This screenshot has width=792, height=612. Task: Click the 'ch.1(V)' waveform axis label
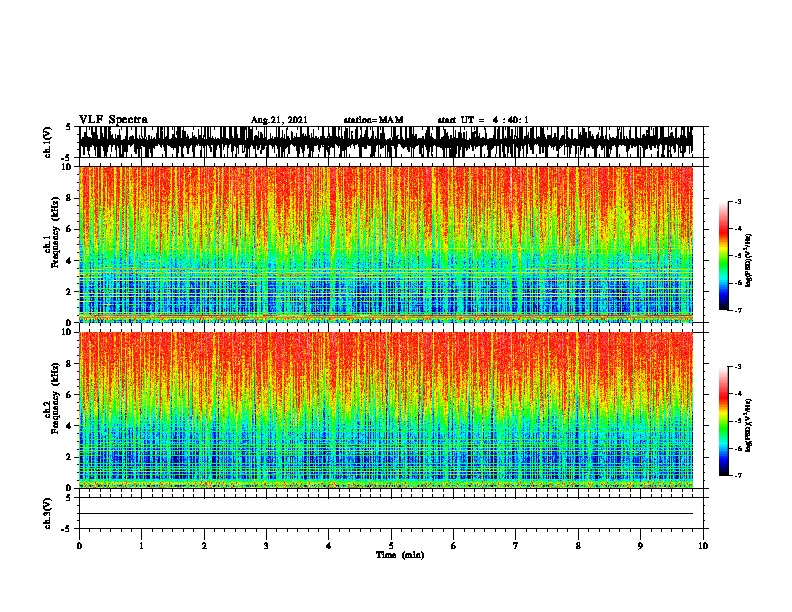coord(48,142)
